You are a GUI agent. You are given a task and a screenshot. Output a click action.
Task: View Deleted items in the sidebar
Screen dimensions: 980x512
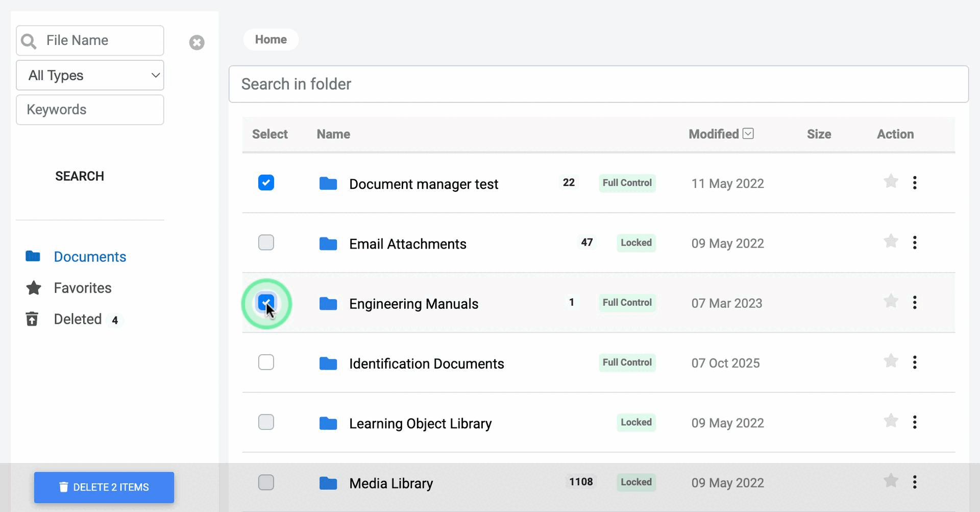tap(78, 319)
